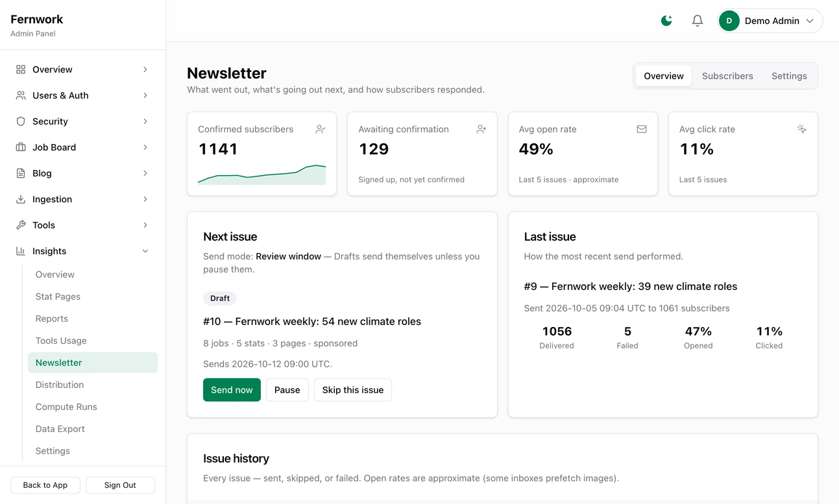Open Stat Pages under Insights

click(x=93, y=296)
